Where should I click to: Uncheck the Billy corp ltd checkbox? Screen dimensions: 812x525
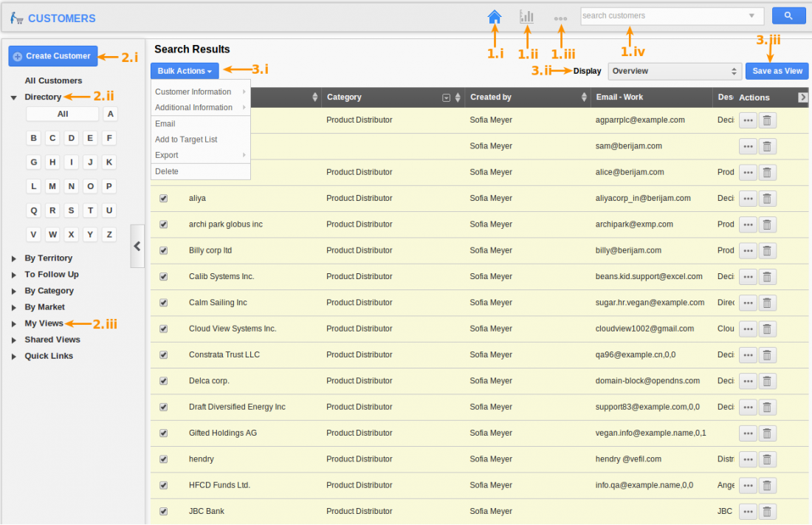164,250
